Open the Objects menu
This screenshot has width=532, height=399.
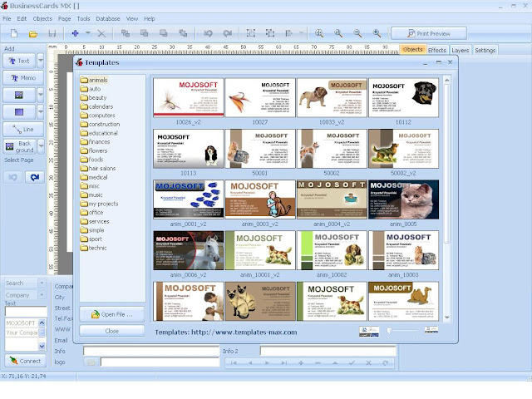pyautogui.click(x=42, y=18)
